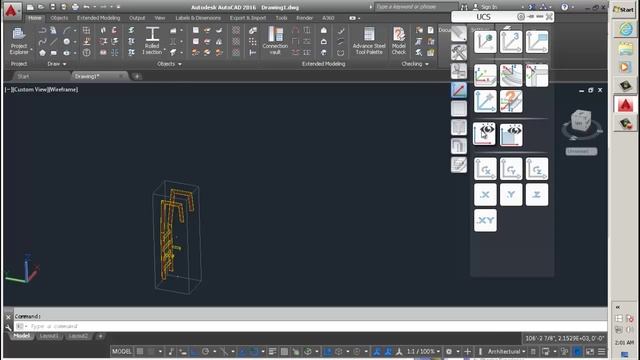
Task: Open the Unnamed UCS dropdown under ViewCube
Action: point(581,151)
